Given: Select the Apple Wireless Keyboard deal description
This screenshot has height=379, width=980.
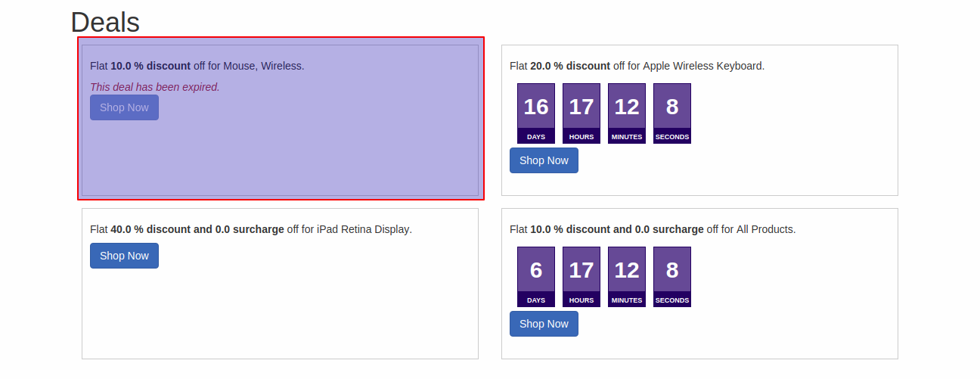Looking at the screenshot, I should (x=637, y=66).
